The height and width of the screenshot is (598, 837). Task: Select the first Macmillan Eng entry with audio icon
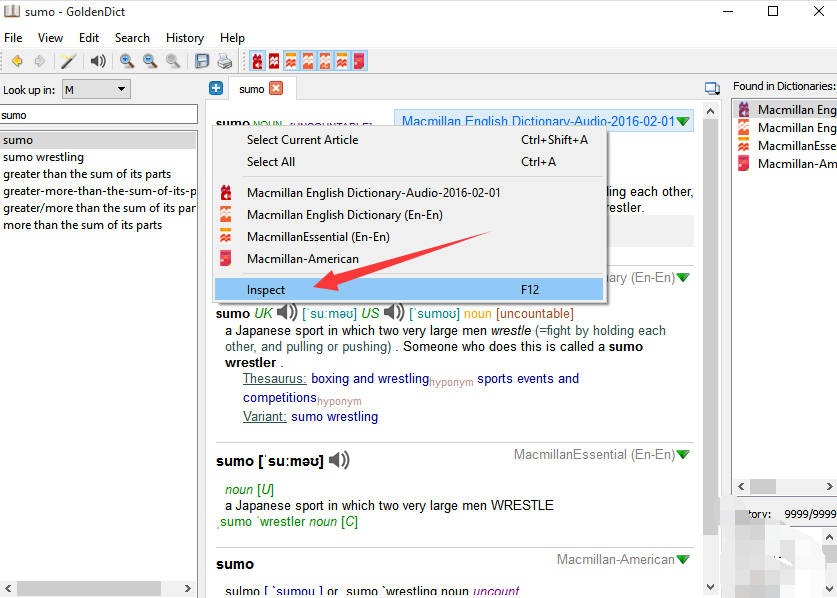click(786, 109)
